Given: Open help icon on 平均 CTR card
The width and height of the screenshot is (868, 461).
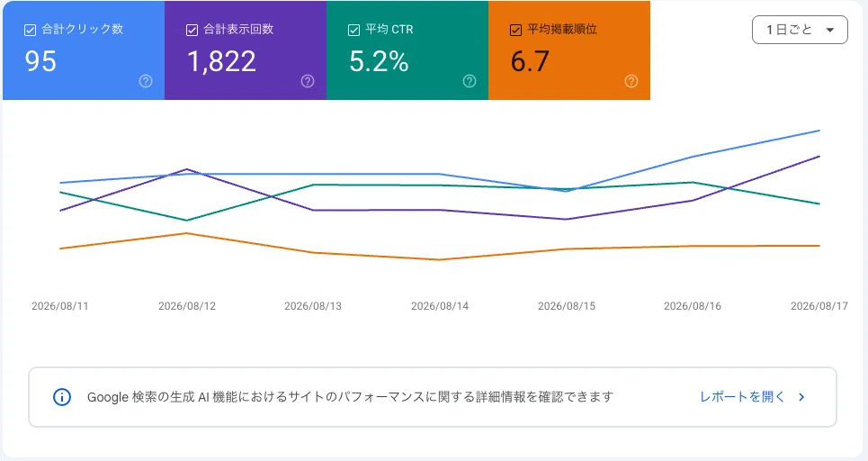Looking at the screenshot, I should tap(470, 81).
